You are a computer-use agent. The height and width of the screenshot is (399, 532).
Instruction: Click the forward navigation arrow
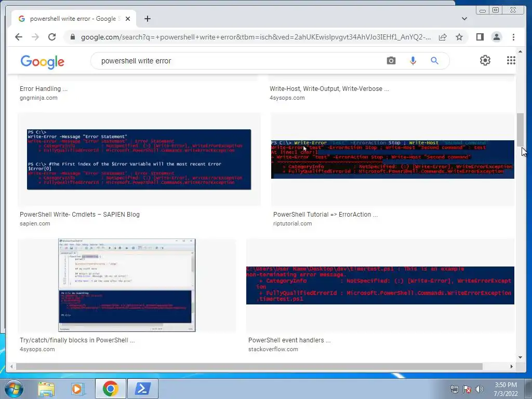click(x=35, y=37)
